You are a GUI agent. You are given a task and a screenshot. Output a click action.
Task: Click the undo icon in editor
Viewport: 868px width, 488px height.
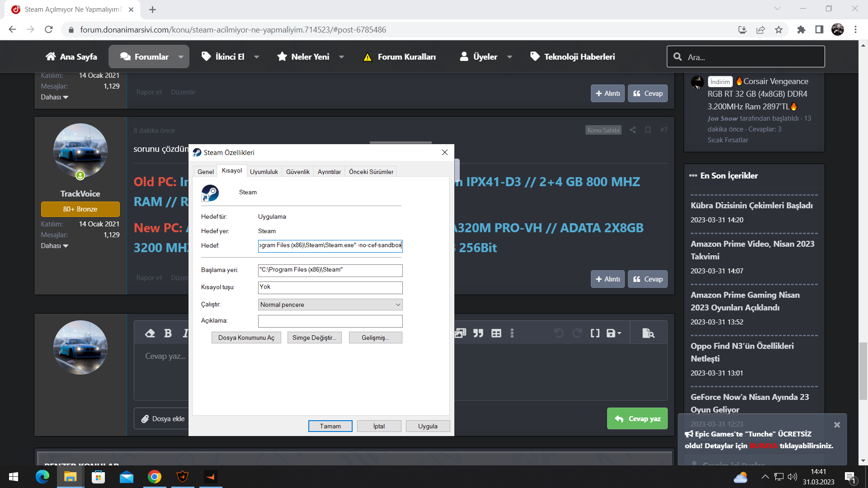pos(559,333)
